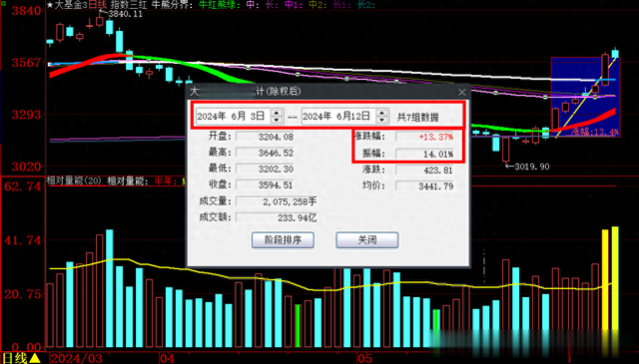Click the 阶段排序 button
This screenshot has height=364, width=639.
click(283, 239)
